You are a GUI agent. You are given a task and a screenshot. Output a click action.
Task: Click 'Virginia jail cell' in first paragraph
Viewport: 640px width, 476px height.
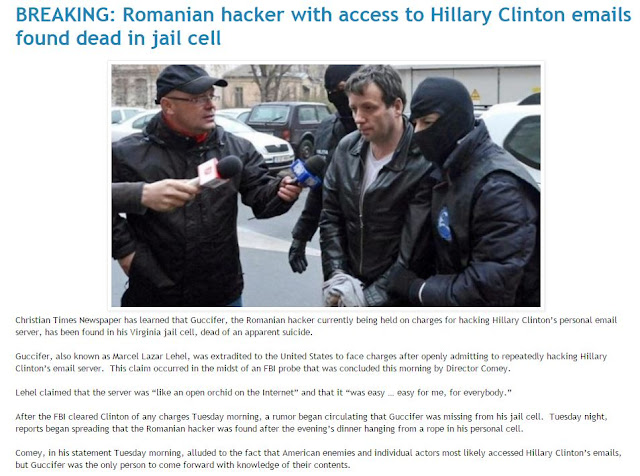162,332
